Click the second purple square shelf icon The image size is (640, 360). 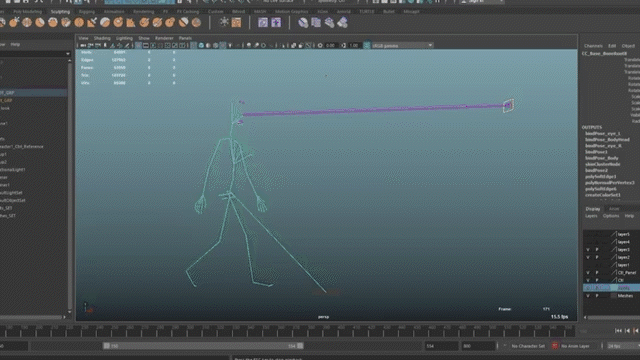pyautogui.click(x=276, y=22)
